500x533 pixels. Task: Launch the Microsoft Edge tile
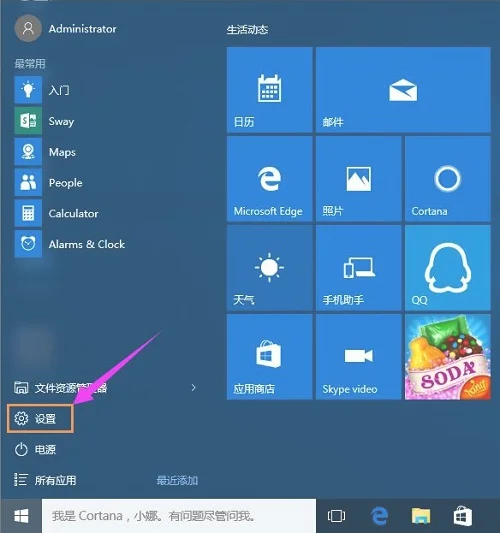[x=270, y=179]
